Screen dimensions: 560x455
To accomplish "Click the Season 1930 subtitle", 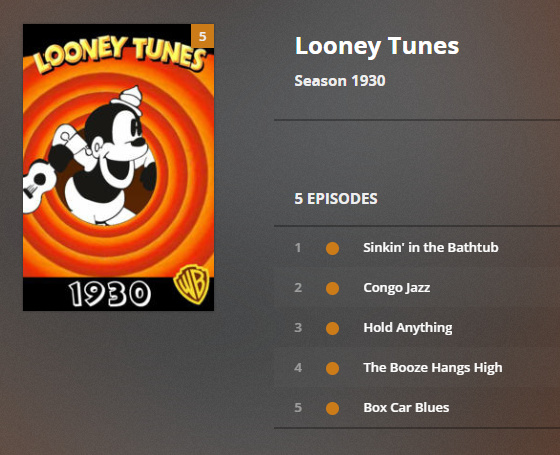I will (340, 81).
